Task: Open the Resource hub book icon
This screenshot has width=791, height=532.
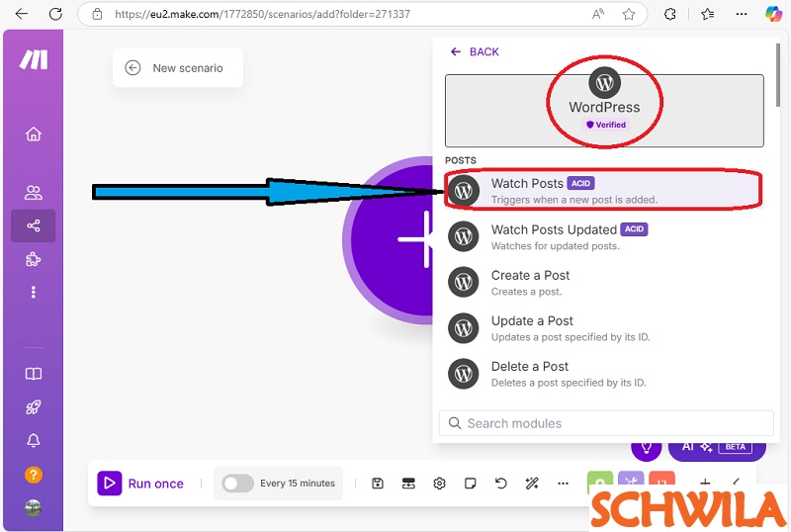Action: click(x=34, y=374)
